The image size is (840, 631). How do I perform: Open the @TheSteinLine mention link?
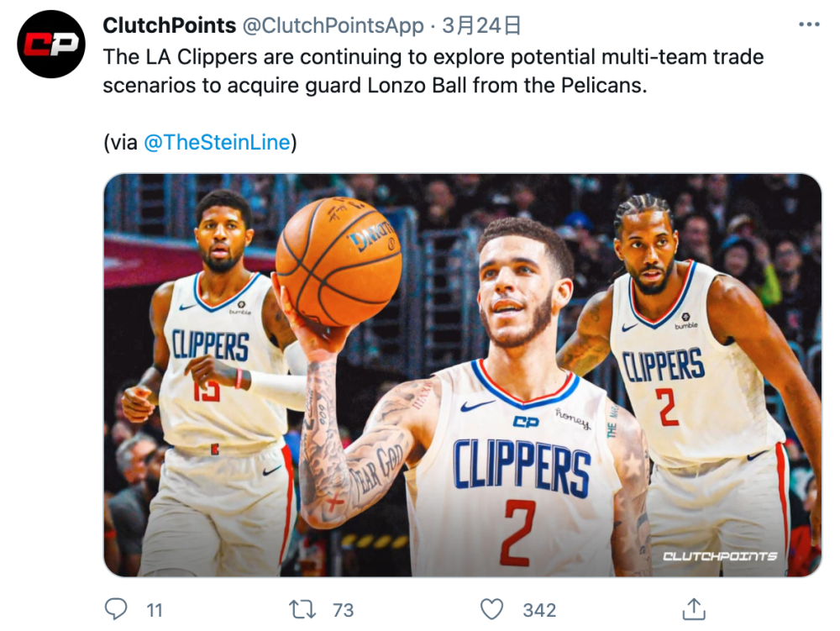coord(217,143)
